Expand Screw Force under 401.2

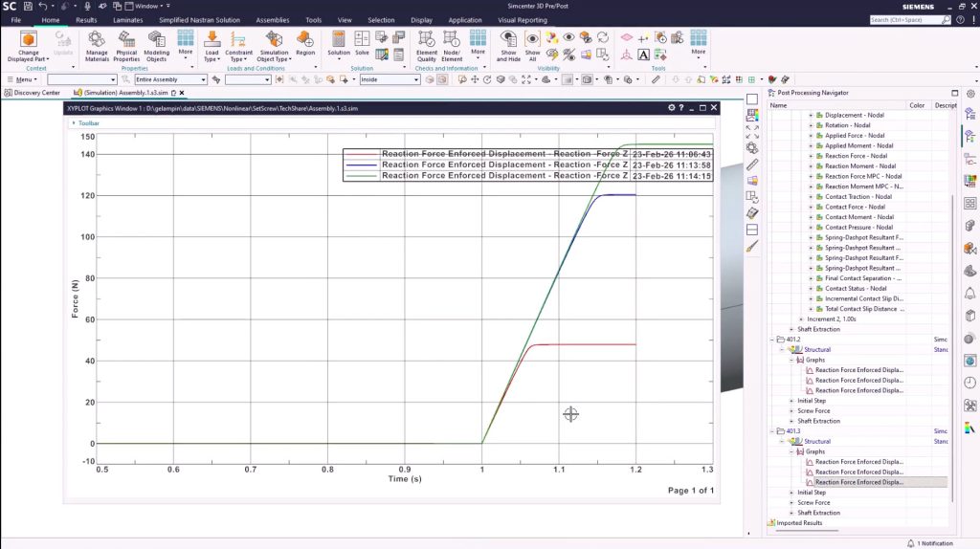click(x=791, y=411)
